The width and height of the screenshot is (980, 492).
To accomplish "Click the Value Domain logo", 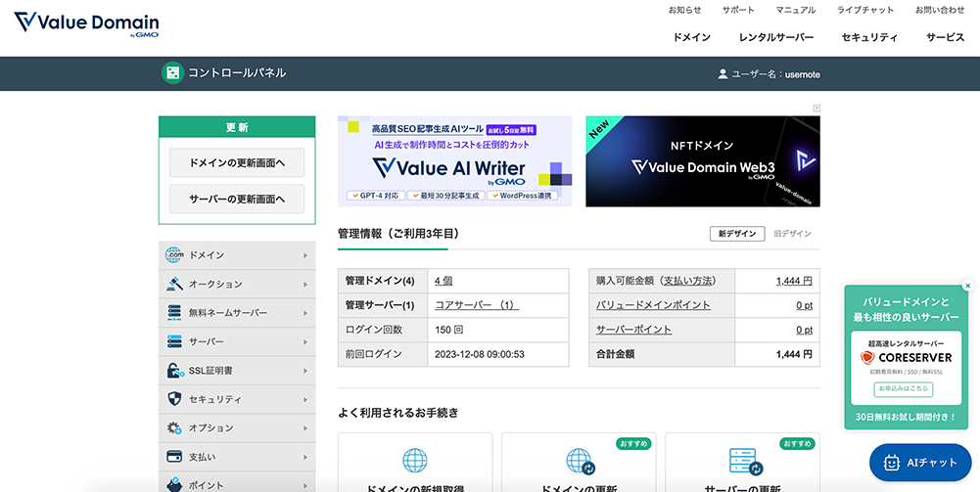I will point(86,23).
